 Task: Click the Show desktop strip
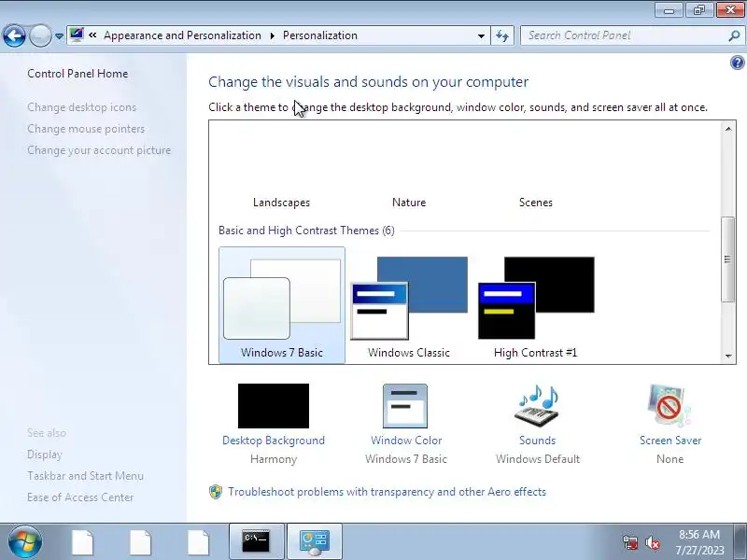click(x=741, y=542)
